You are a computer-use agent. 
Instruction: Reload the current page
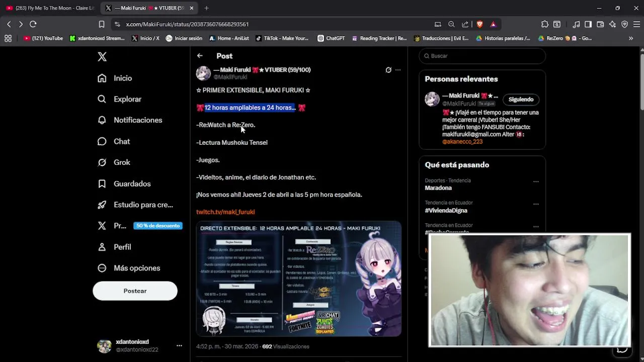[33, 24]
